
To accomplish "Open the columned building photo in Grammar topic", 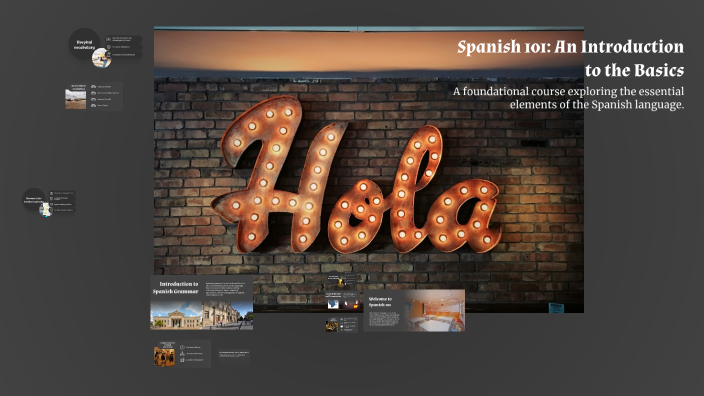I will click(x=176, y=315).
